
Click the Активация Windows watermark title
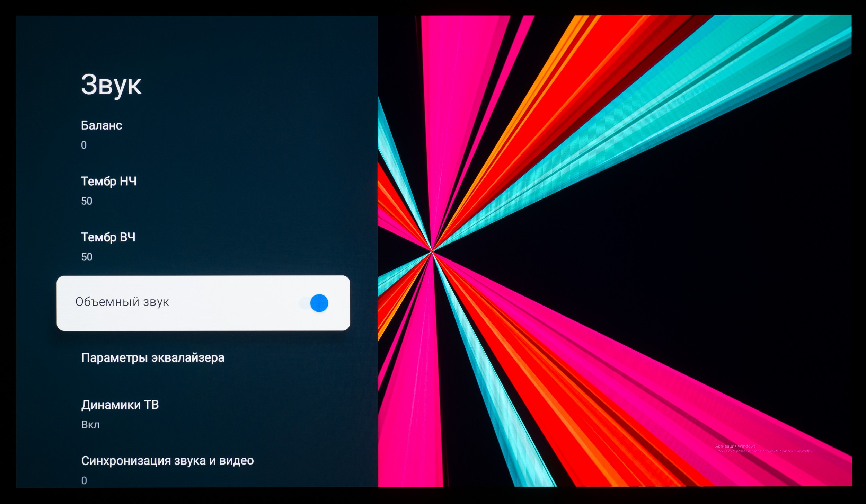tap(735, 446)
